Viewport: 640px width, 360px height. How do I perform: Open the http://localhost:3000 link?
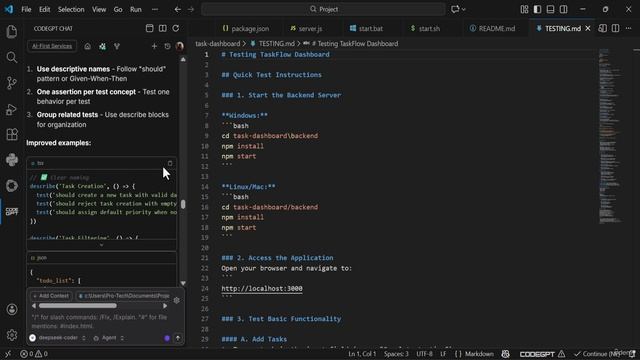(x=262, y=289)
